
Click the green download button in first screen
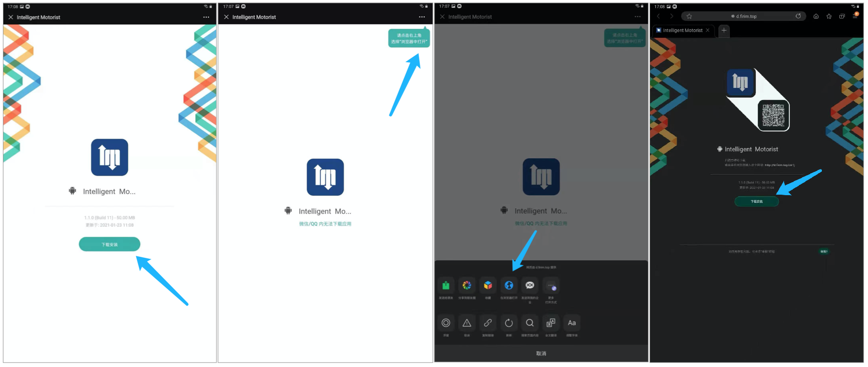[110, 244]
